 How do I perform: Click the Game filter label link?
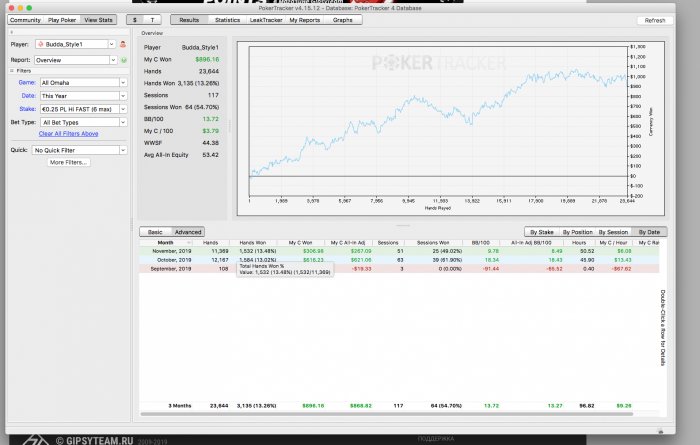click(27, 83)
